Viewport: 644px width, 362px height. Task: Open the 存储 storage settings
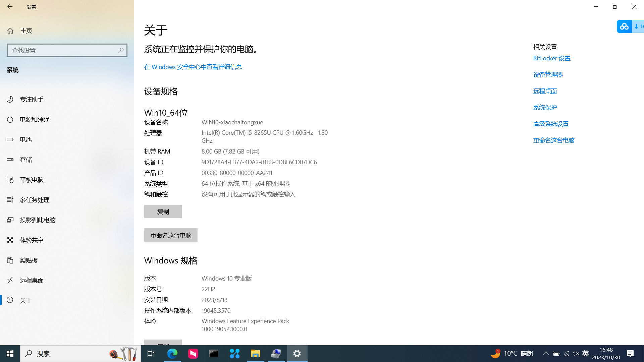coord(26,160)
